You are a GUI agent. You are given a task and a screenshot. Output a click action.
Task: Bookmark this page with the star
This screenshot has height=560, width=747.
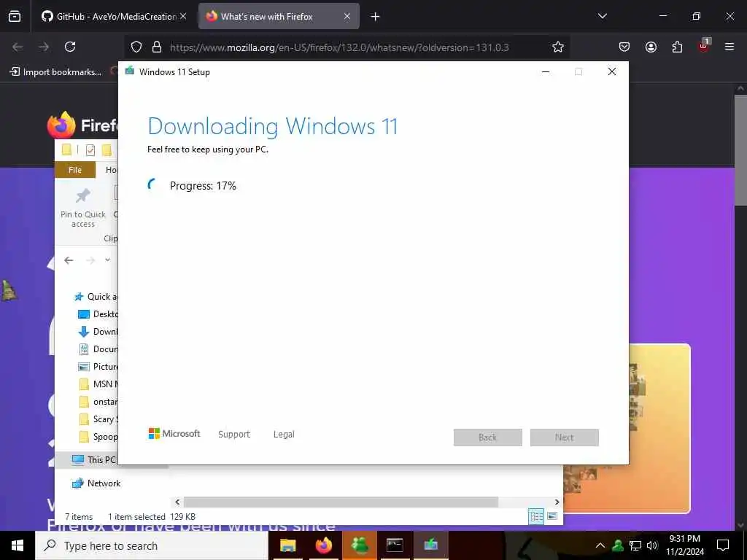pos(558,47)
